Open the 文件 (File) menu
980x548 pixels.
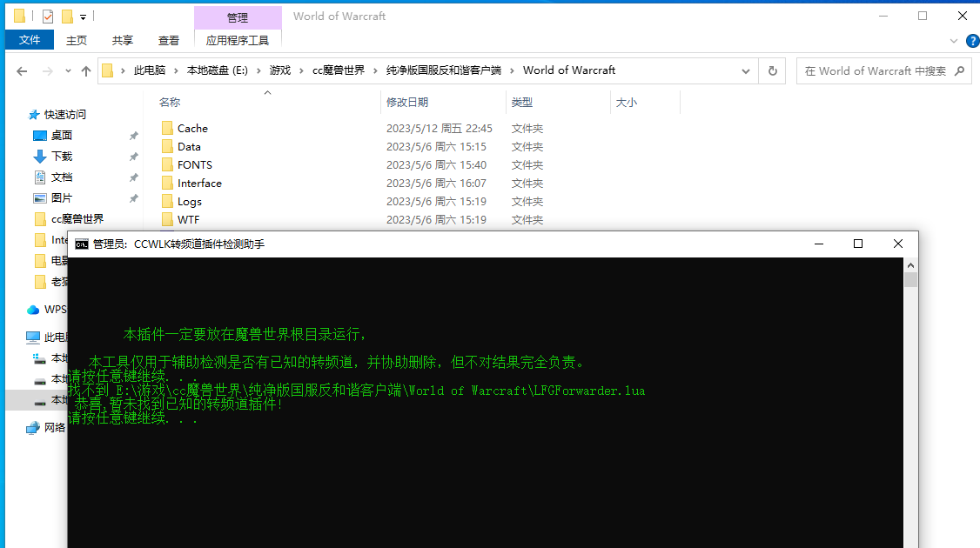29,39
